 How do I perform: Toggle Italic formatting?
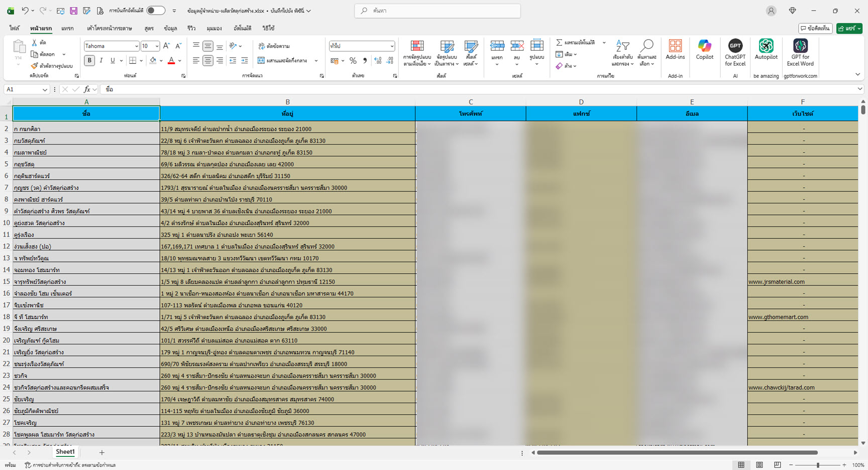coord(101,61)
